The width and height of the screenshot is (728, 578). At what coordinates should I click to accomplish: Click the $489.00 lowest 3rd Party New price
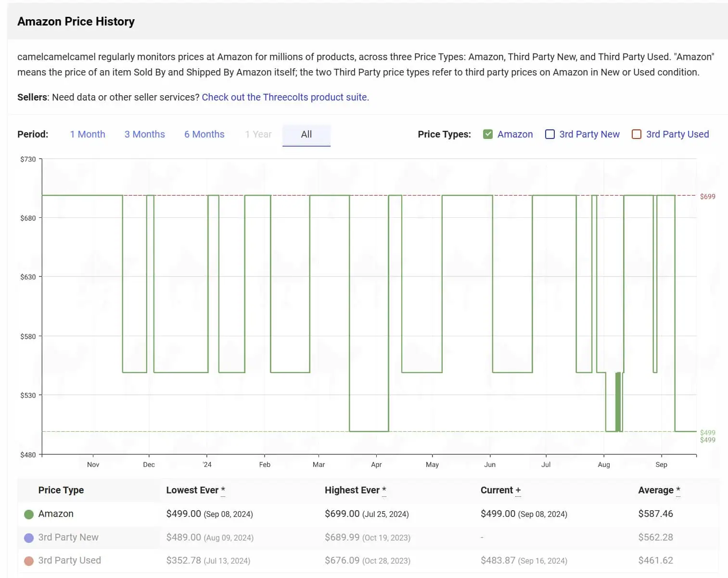click(183, 537)
